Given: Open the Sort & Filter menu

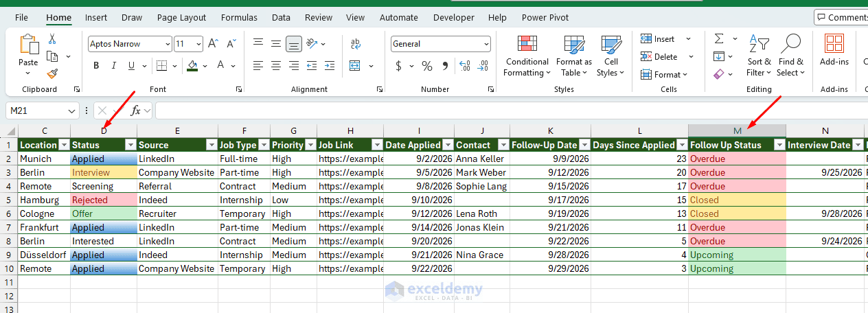Looking at the screenshot, I should click(x=759, y=56).
